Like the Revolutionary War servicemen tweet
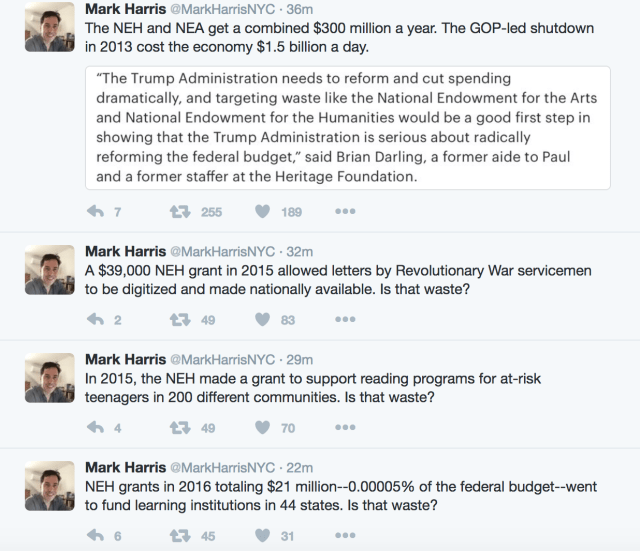640x551 pixels. [263, 320]
